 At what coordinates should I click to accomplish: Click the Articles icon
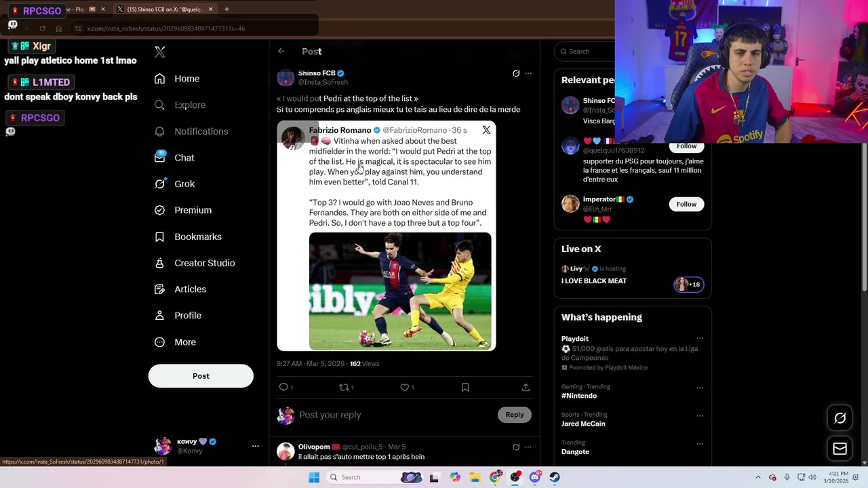click(x=159, y=289)
